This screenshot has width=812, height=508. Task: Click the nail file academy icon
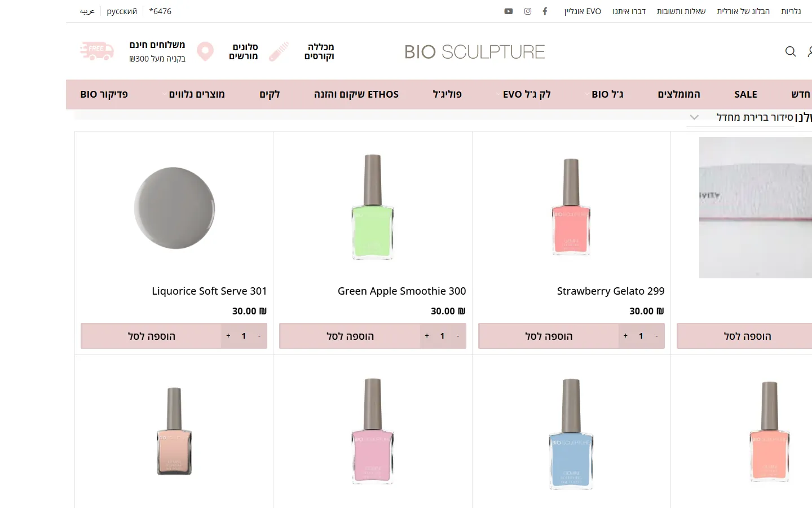279,51
